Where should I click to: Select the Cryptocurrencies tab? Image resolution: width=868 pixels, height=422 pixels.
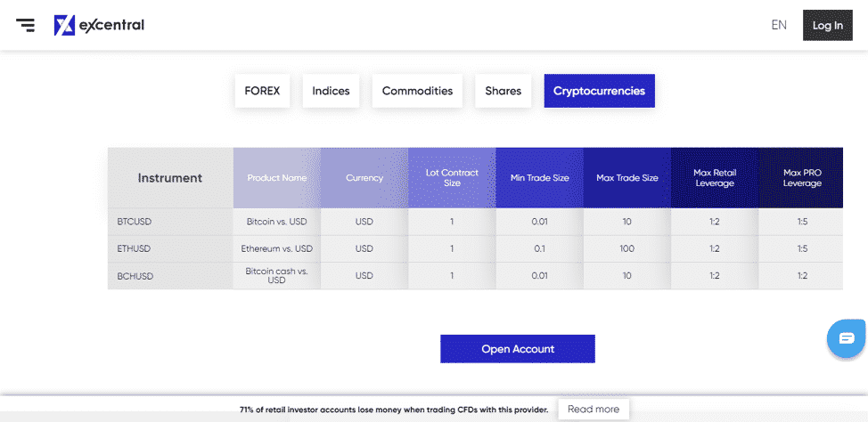[599, 91]
